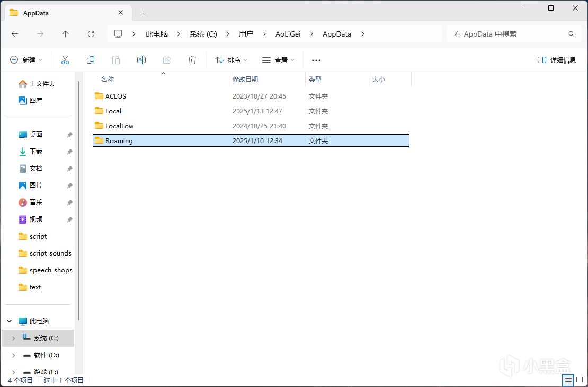
Task: Open script folder in navigation pane
Action: tap(38, 236)
